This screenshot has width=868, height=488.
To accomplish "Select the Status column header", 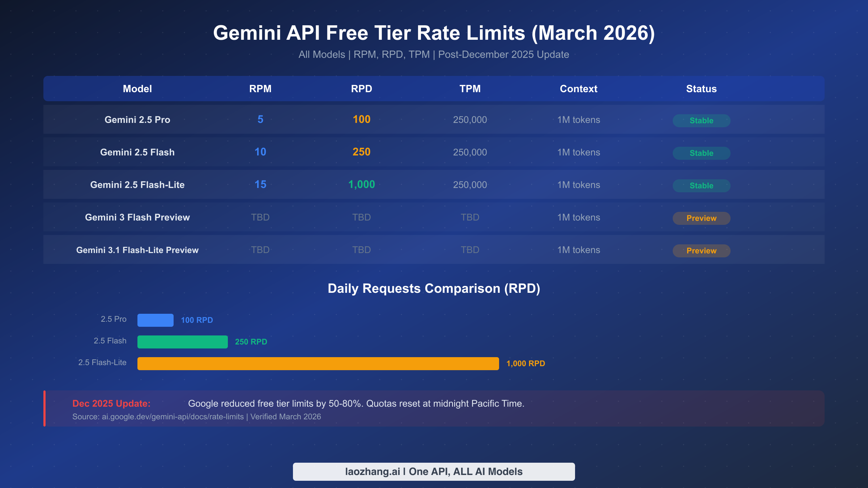I will pos(701,89).
